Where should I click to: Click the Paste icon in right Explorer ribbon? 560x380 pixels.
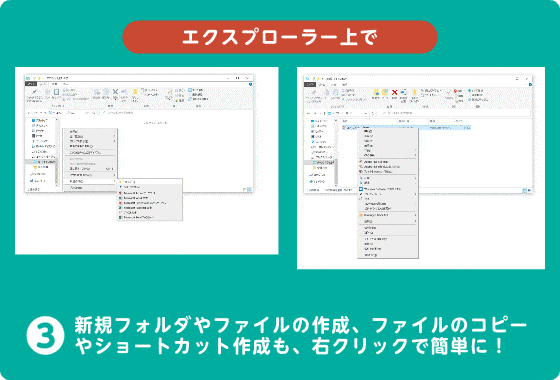(x=336, y=92)
